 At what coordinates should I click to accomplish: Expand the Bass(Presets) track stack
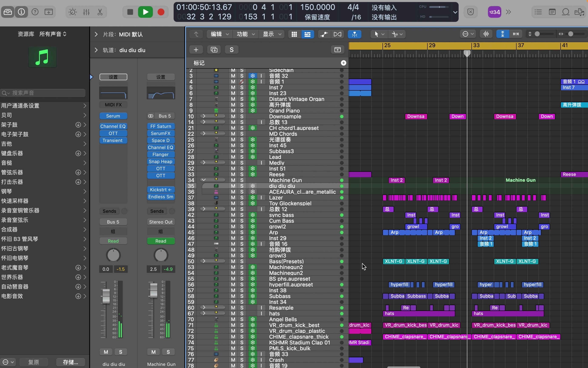click(x=204, y=261)
